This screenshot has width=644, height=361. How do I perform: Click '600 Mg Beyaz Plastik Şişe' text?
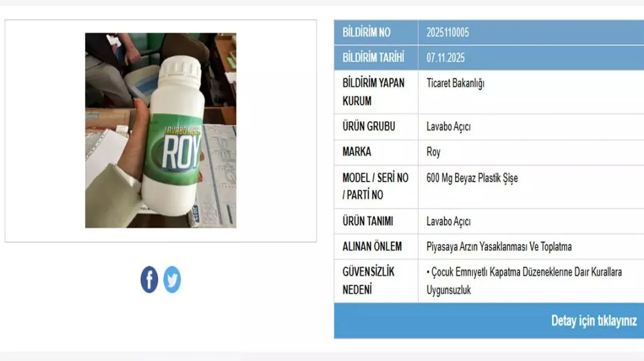(x=472, y=178)
